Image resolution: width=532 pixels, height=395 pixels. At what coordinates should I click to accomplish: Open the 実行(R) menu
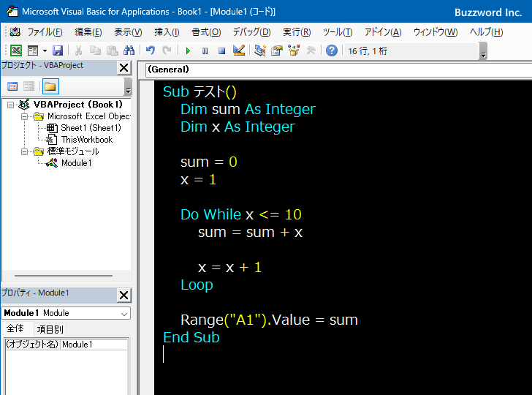297,32
